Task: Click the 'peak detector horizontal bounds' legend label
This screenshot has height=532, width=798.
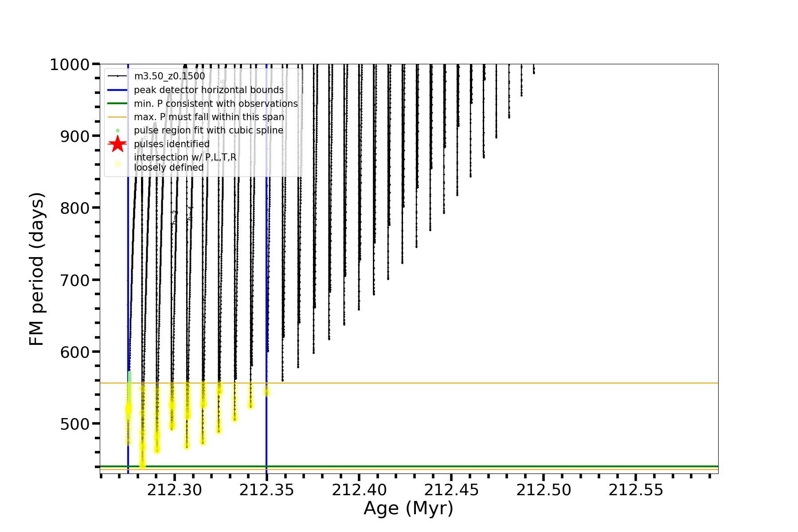Action: pyautogui.click(x=208, y=90)
